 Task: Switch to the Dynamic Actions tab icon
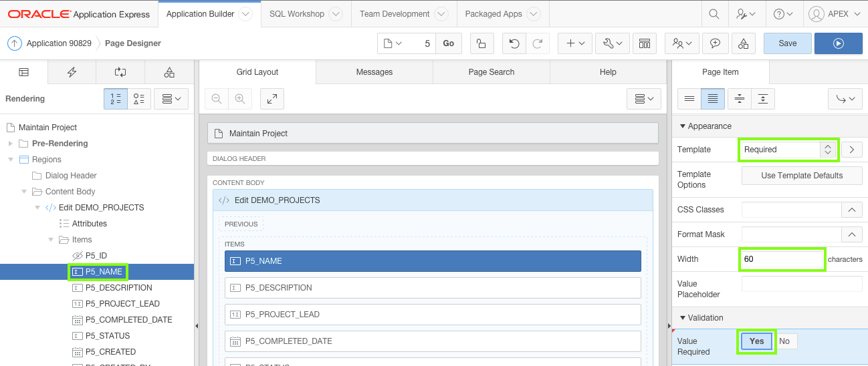[x=72, y=72]
